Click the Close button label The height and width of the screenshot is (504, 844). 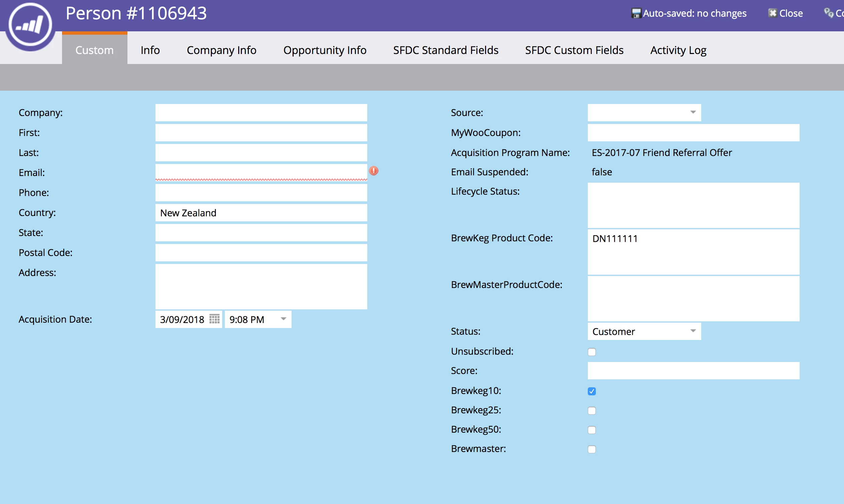[791, 13]
